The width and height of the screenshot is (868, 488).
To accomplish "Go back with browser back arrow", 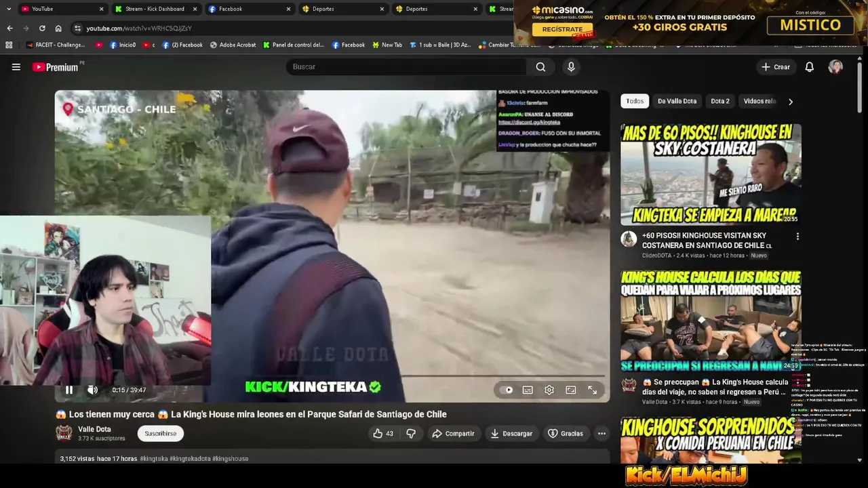I will click(x=9, y=28).
